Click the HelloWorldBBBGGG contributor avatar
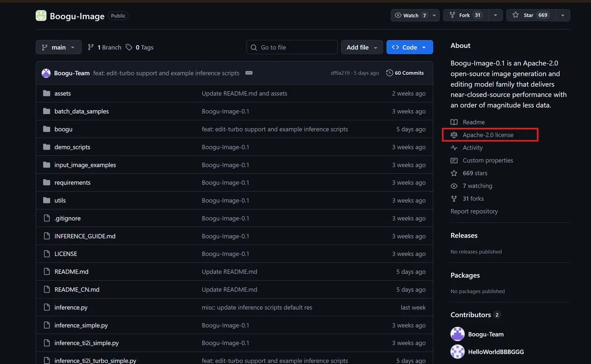 click(458, 352)
